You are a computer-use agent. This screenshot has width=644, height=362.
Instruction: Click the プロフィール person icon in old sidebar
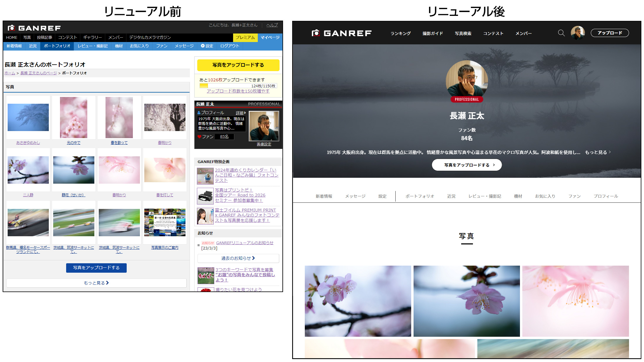[199, 113]
